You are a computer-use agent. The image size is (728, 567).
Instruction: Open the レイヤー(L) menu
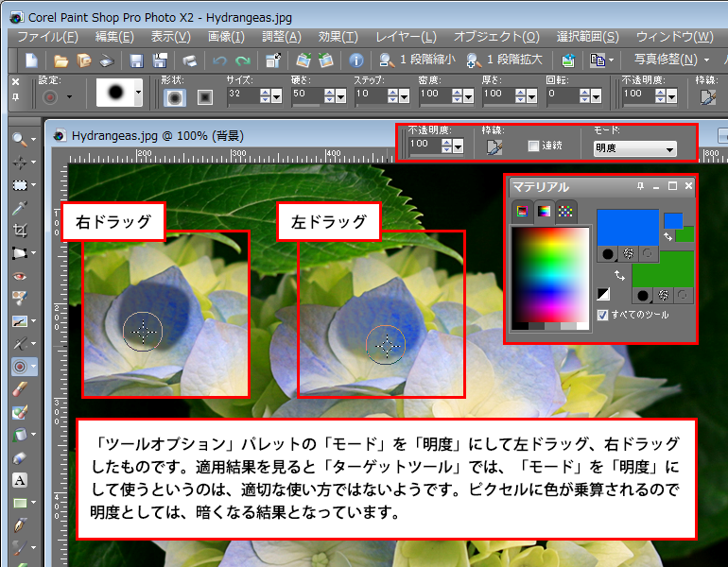(406, 37)
